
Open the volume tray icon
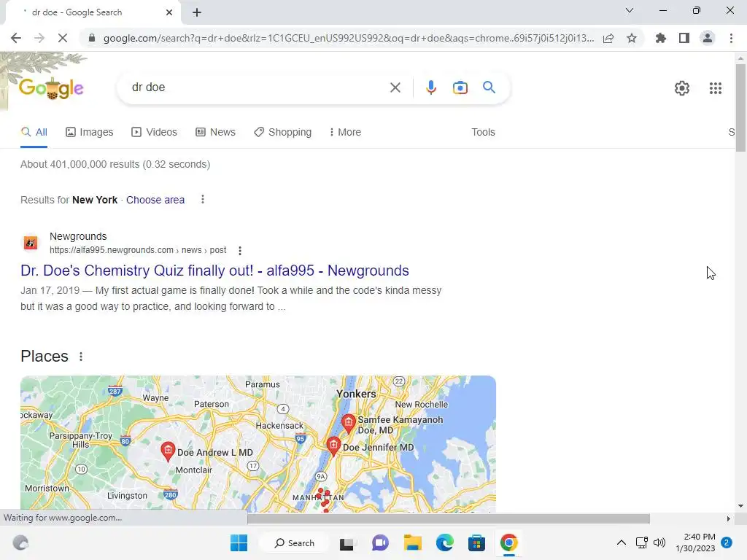[x=659, y=542]
